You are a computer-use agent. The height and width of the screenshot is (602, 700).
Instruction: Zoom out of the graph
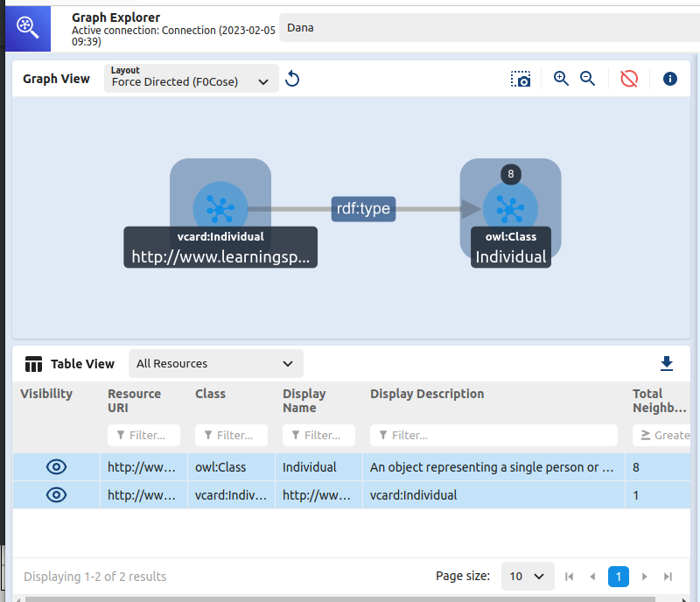[x=587, y=79]
